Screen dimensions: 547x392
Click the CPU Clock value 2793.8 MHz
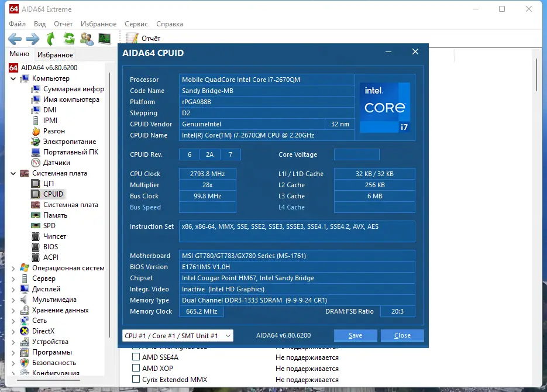(x=207, y=174)
